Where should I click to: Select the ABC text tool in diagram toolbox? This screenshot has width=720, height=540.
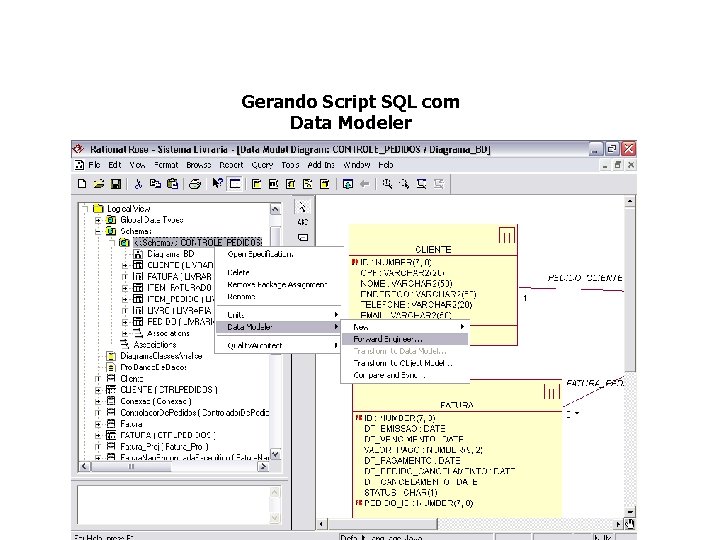tap(302, 222)
